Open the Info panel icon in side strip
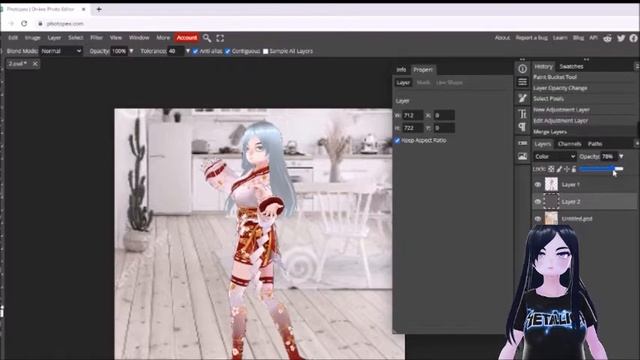 [522, 69]
